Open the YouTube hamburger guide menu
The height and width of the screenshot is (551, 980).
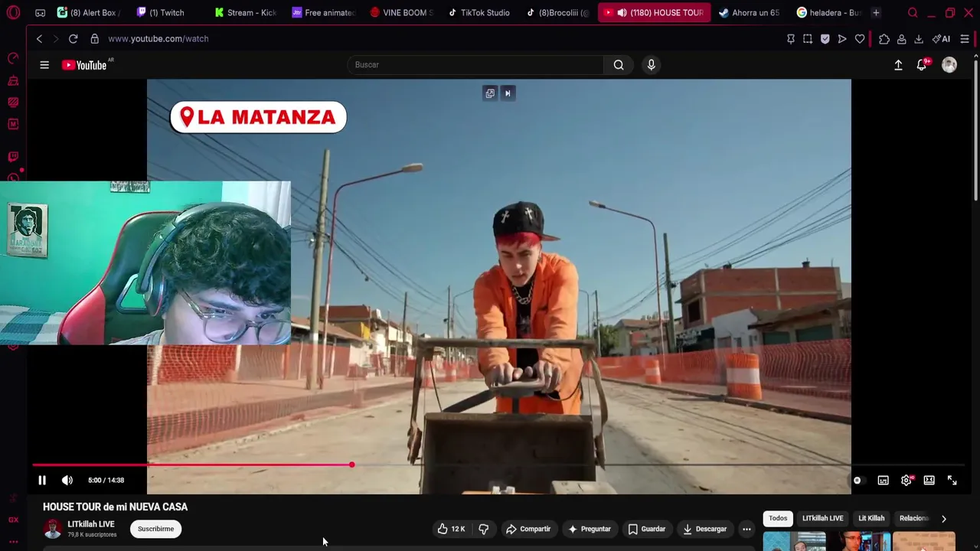click(x=44, y=65)
